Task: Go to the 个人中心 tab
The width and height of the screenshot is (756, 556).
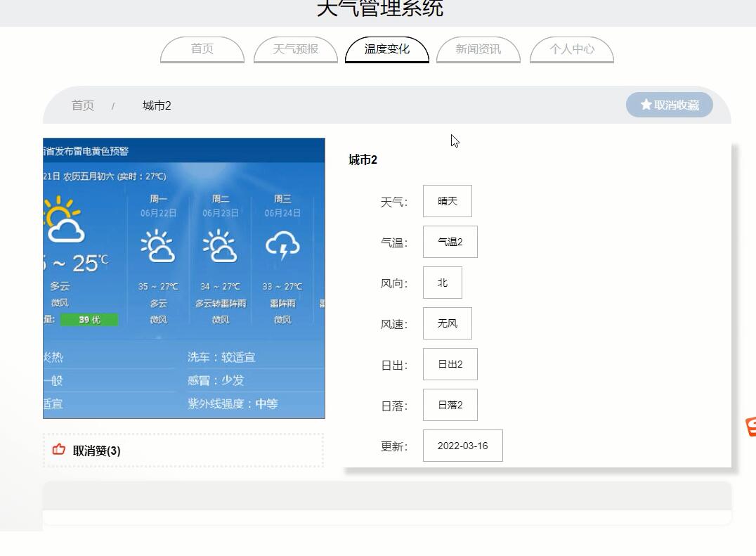Action: click(571, 49)
